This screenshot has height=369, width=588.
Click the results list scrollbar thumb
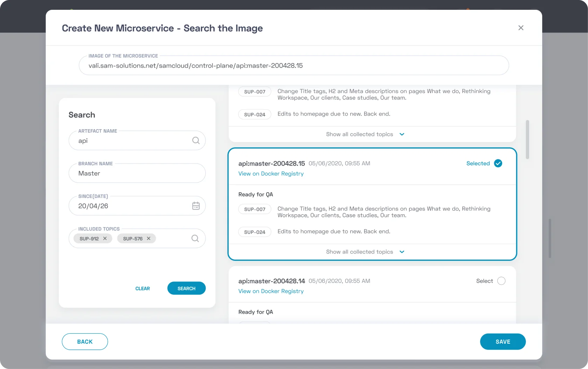point(527,139)
